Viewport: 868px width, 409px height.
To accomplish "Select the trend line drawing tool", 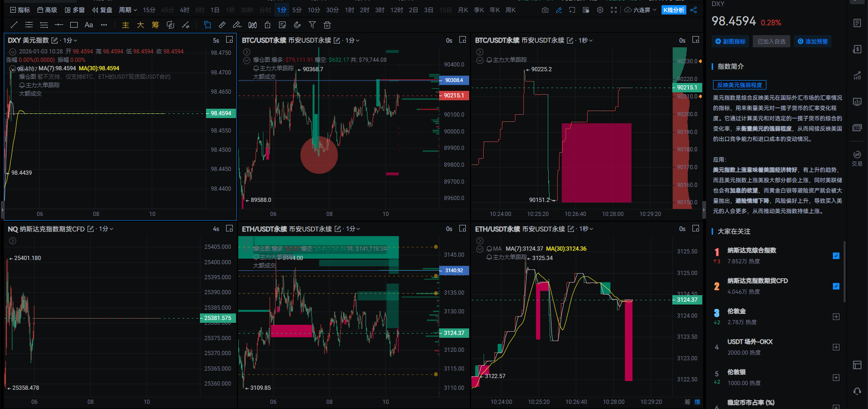I will 14,25.
